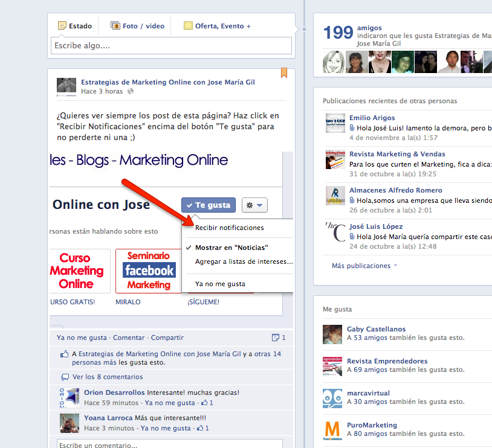This screenshot has width=492, height=448.
Task: Open the '4 de noviembre a la(s) 1:57' timestamp
Action: click(x=393, y=138)
